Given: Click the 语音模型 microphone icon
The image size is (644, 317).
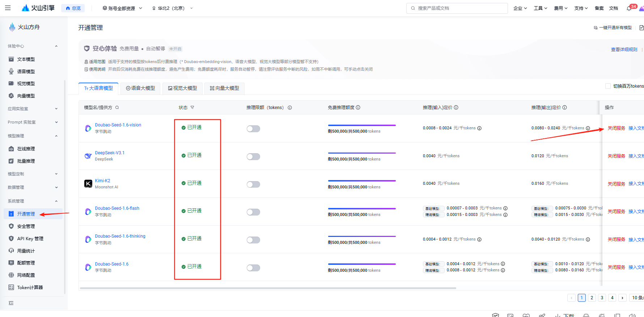Looking at the screenshot, I should pyautogui.click(x=11, y=71).
